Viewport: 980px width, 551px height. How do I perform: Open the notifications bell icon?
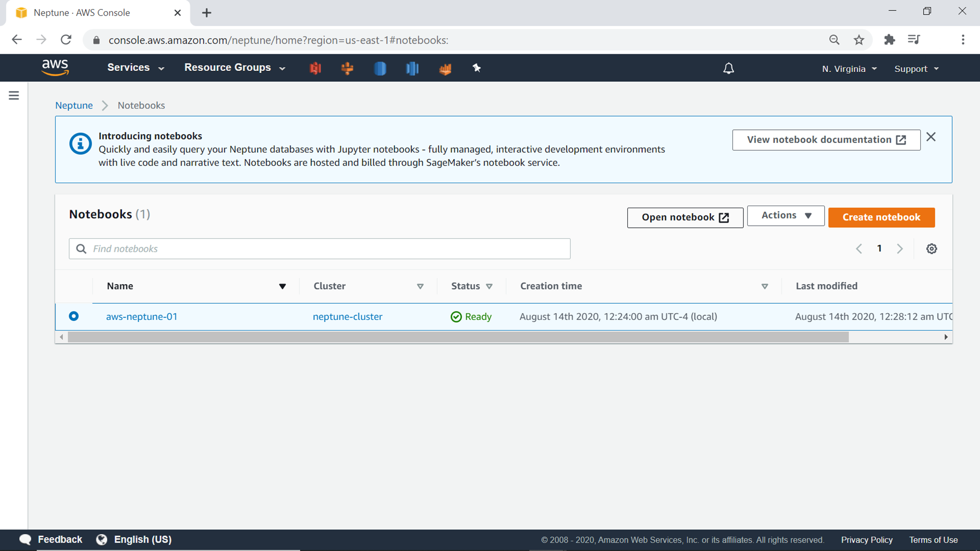[729, 69]
